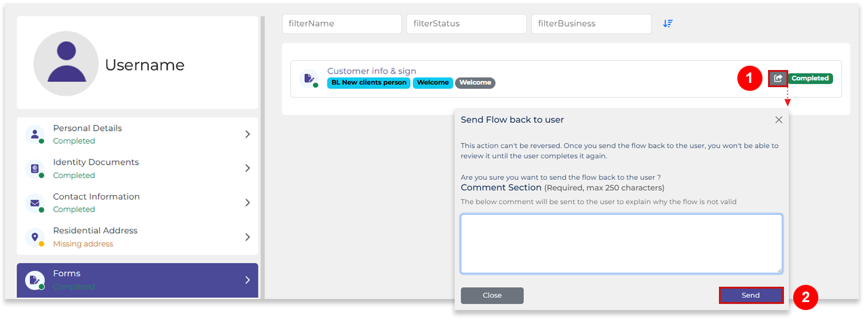Click into the comment text area
This screenshot has height=326, width=868.
pyautogui.click(x=621, y=244)
